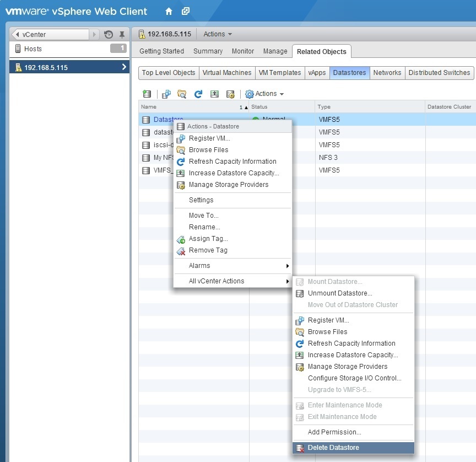The image size is (476, 462).
Task: Select 192.168.5.115 host in the navigator
Action: pyautogui.click(x=69, y=67)
